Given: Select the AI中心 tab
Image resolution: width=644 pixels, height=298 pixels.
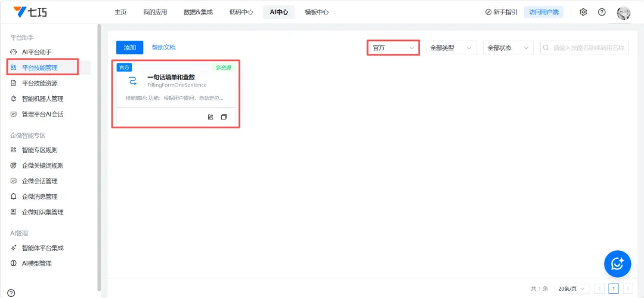Looking at the screenshot, I should coord(279,13).
